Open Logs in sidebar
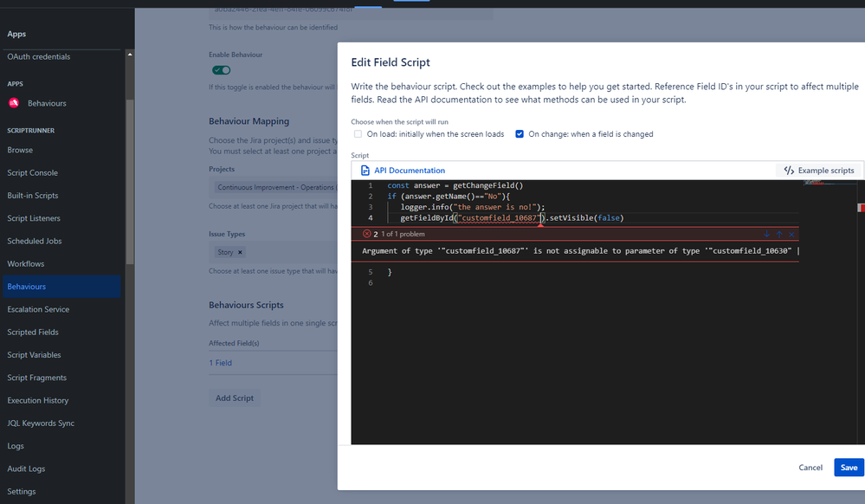The image size is (865, 504). [x=16, y=446]
